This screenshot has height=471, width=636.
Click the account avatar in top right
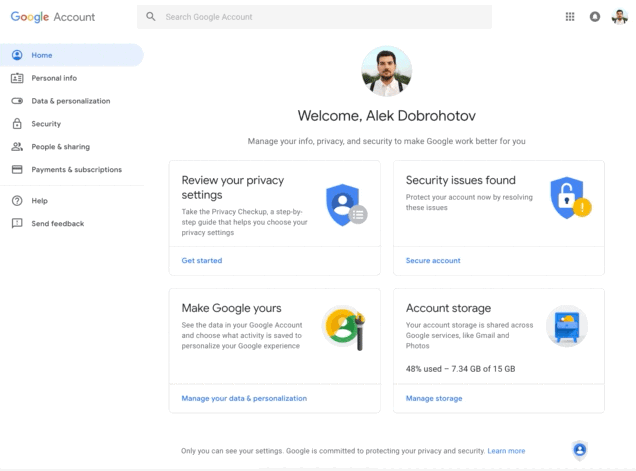coord(620,17)
